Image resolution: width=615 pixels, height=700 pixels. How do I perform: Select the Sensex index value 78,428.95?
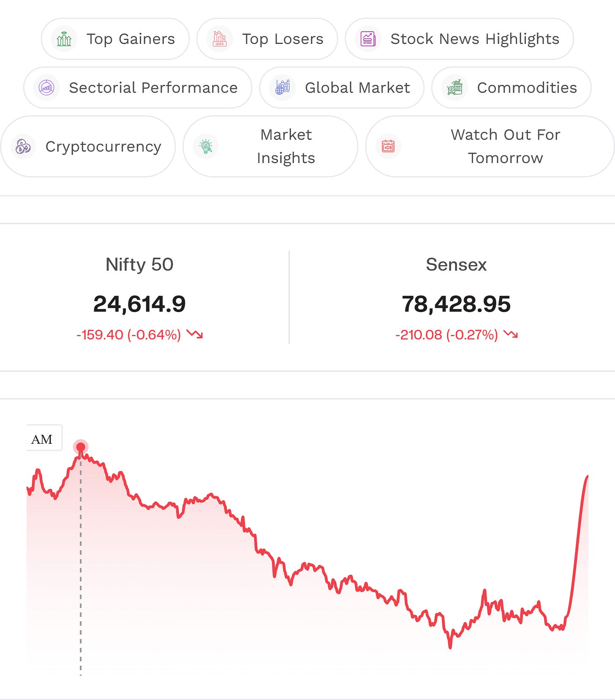tap(456, 304)
